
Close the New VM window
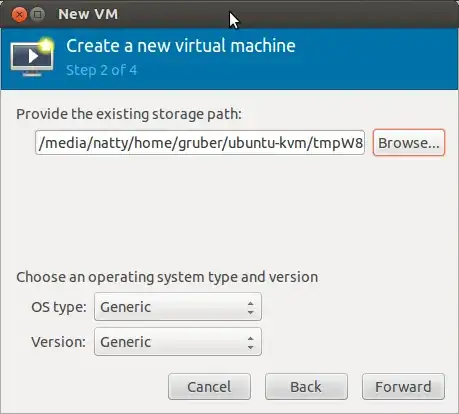click(19, 15)
